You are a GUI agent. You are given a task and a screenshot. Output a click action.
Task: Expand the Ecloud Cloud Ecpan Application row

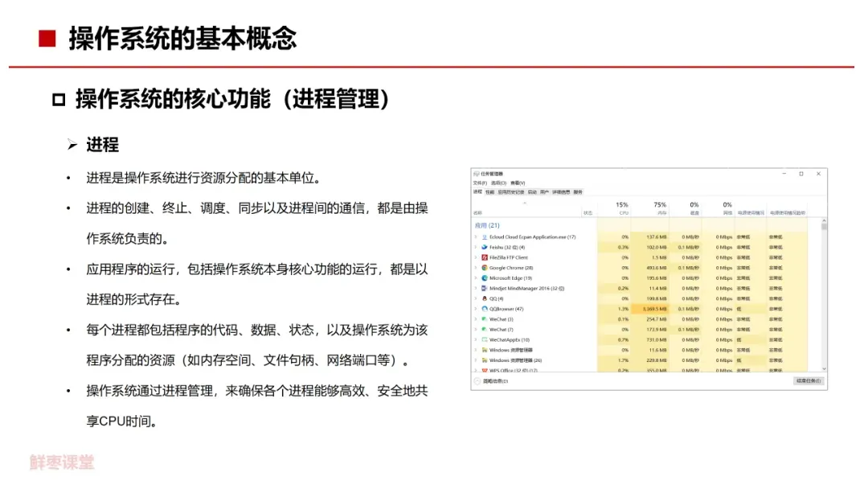pos(476,237)
